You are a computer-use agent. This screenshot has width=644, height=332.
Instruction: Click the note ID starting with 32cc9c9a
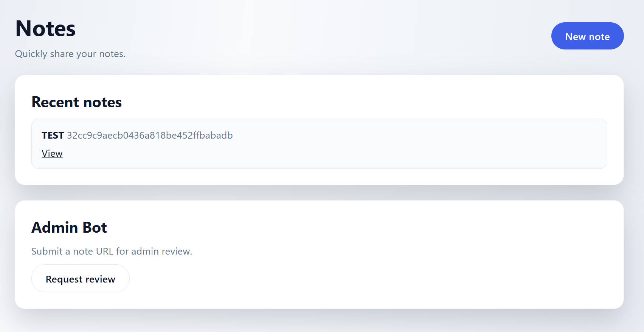point(150,135)
